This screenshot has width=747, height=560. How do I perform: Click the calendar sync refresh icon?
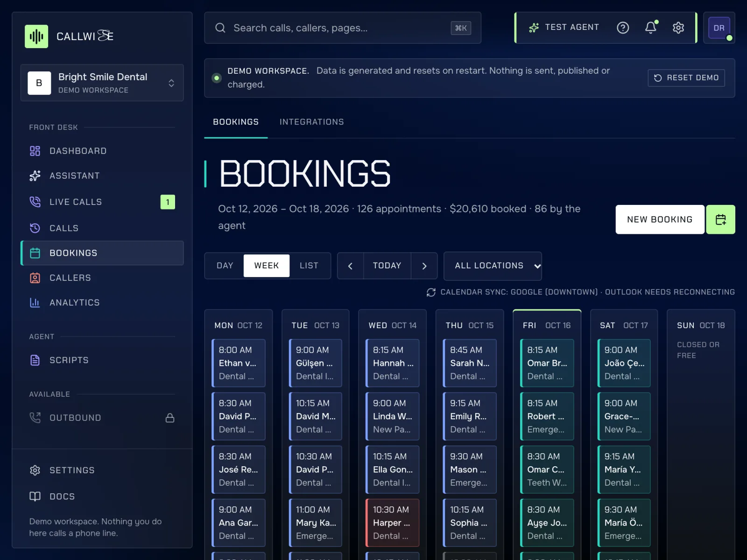[431, 292]
